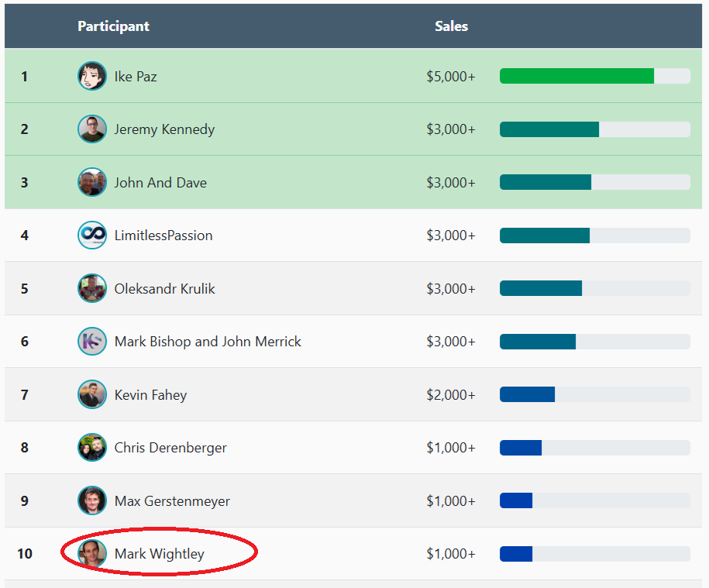Click the Sales column header
This screenshot has height=588, width=709.
[451, 26]
